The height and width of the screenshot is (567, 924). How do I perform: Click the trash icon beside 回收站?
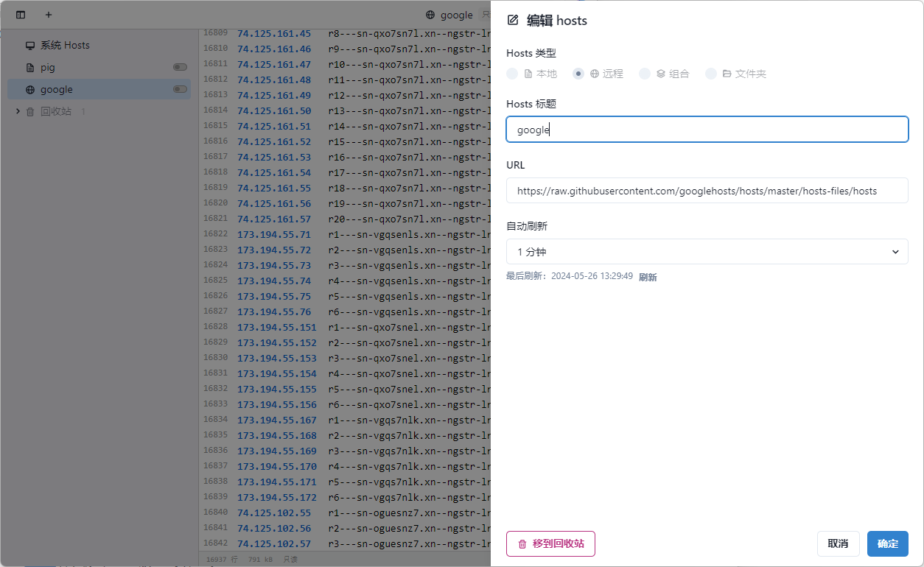[x=30, y=112]
